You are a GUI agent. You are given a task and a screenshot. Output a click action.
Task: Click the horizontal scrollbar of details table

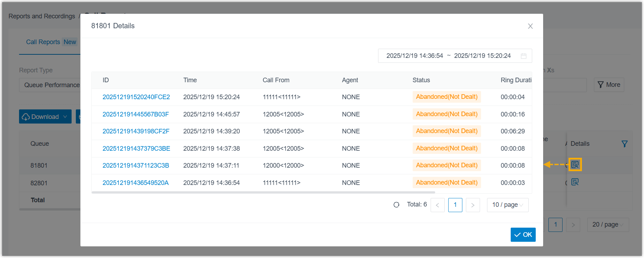coord(263,192)
